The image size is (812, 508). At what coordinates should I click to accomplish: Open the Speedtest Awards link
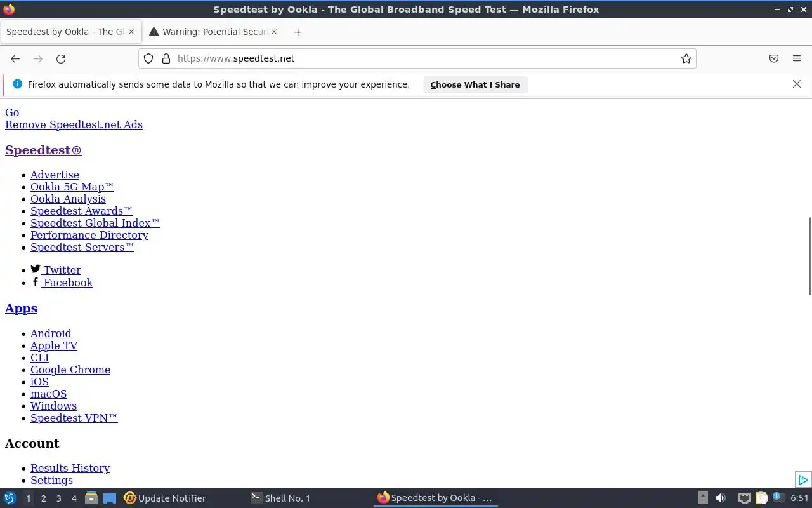tap(81, 211)
